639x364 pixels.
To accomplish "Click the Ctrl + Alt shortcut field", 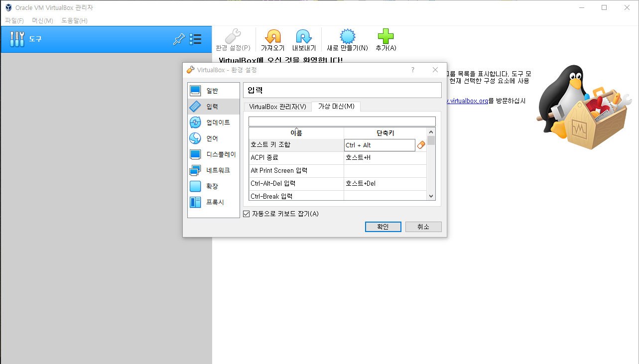I will click(x=380, y=145).
